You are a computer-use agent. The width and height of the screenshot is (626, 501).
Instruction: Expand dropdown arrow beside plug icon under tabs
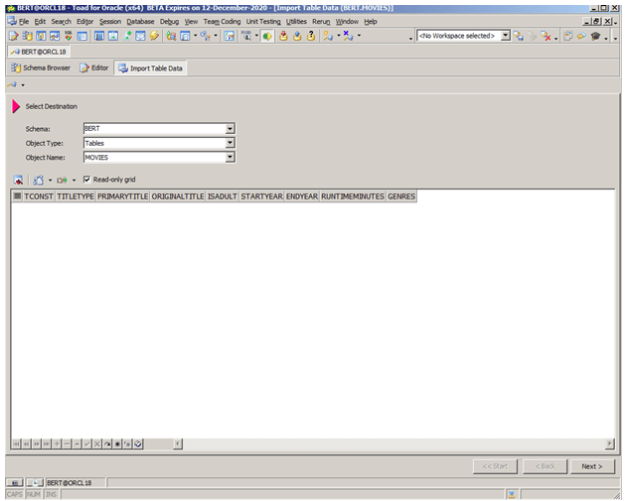23,85
